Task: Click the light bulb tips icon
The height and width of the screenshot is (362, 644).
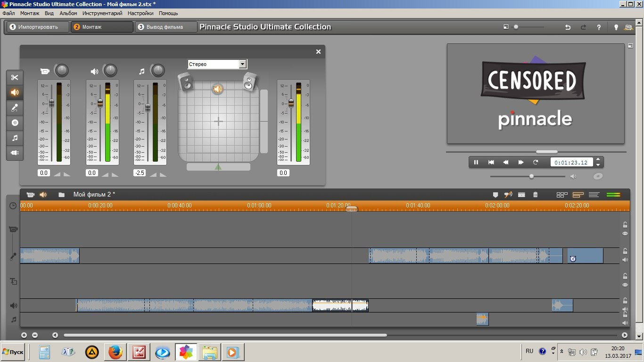Action: click(616, 27)
